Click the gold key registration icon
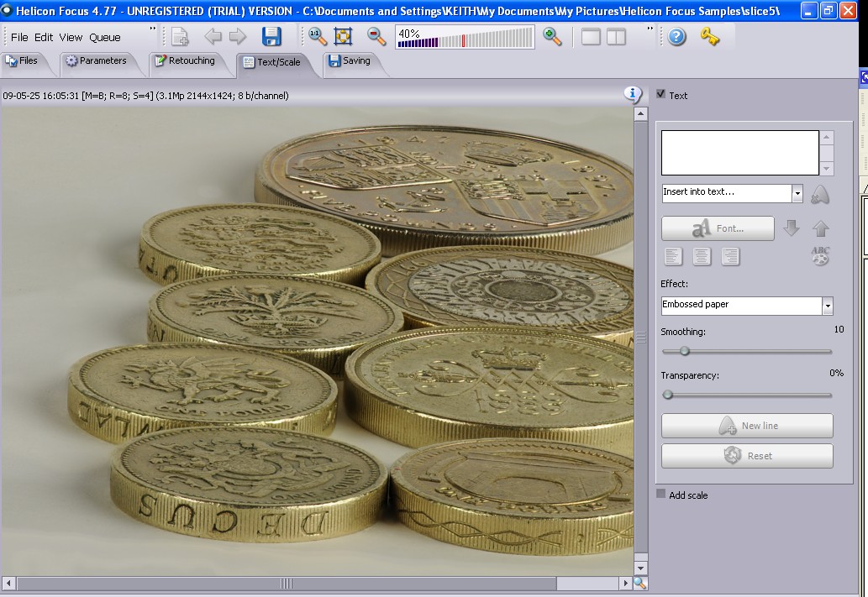Viewport: 868px width, 597px height. (709, 36)
